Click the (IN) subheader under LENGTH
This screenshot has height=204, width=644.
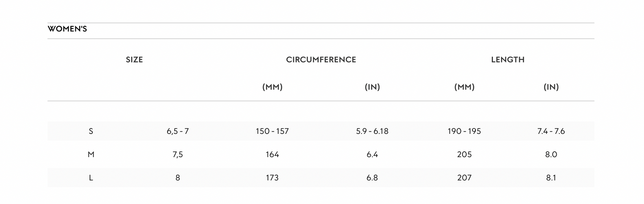(x=551, y=87)
